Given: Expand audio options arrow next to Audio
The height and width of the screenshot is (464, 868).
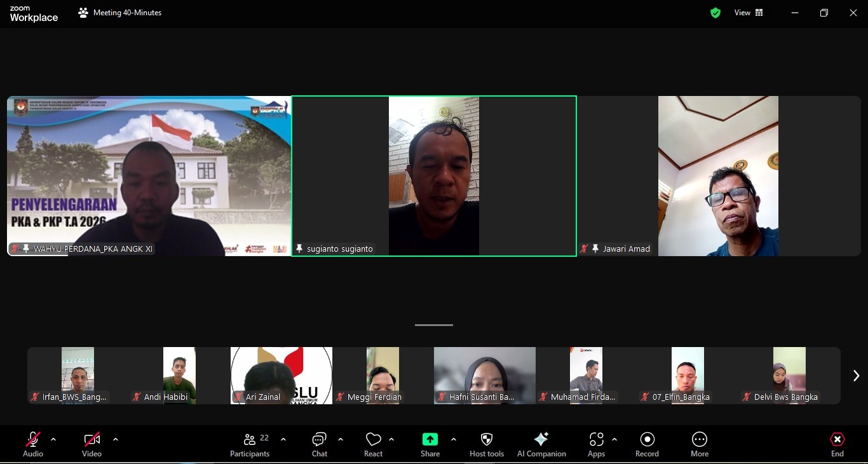Looking at the screenshot, I should (x=53, y=439).
